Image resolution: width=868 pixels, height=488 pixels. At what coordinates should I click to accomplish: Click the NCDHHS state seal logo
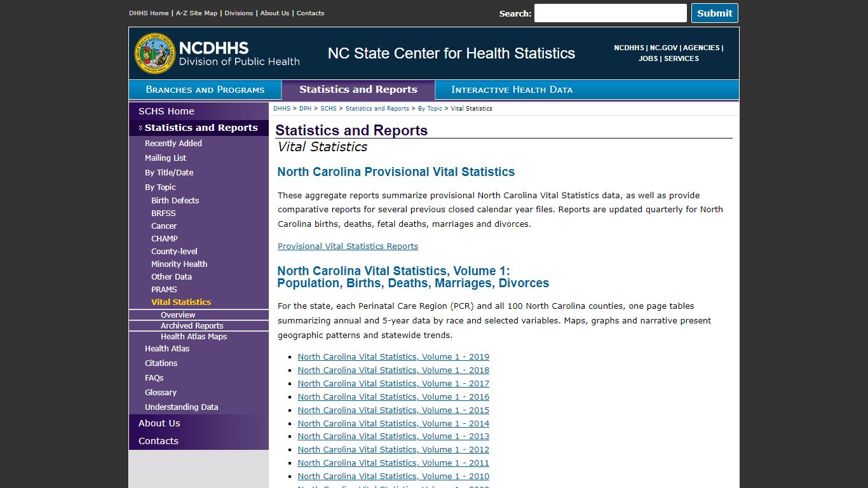(x=154, y=53)
